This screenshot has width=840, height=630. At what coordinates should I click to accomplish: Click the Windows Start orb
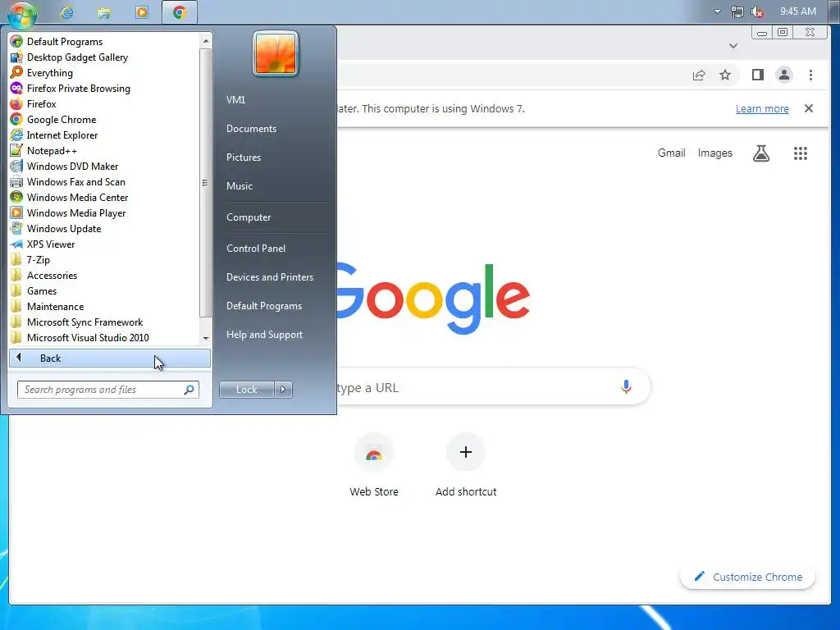tap(22, 14)
